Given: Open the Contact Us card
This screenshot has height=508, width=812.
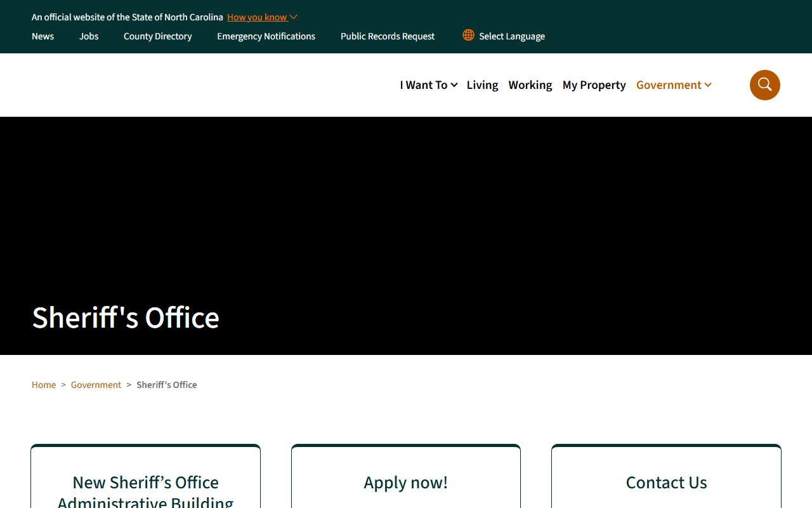Looking at the screenshot, I should tap(666, 483).
